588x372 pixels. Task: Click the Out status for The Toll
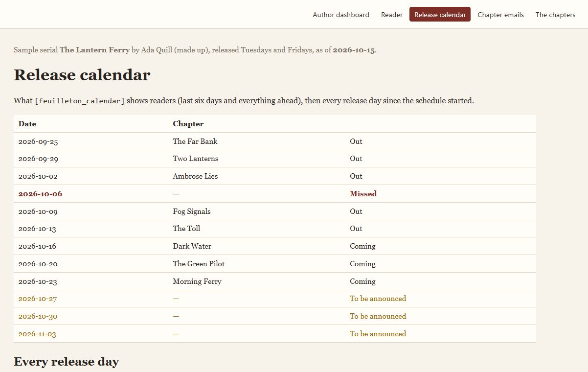[356, 229]
